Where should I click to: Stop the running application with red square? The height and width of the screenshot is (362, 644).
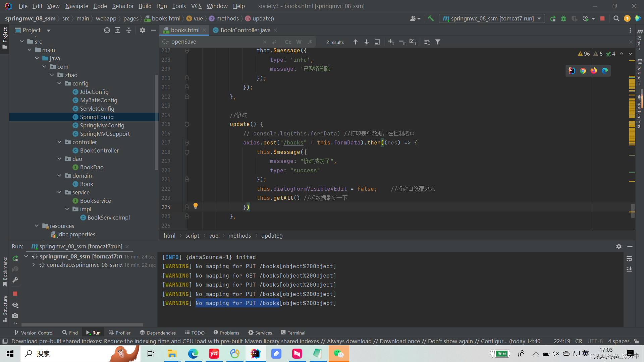click(602, 18)
